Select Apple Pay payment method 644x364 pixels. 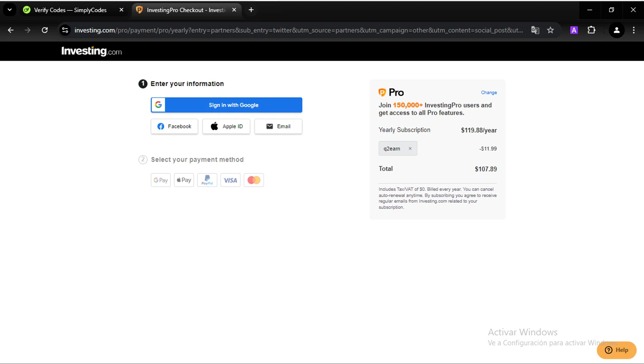tap(184, 180)
